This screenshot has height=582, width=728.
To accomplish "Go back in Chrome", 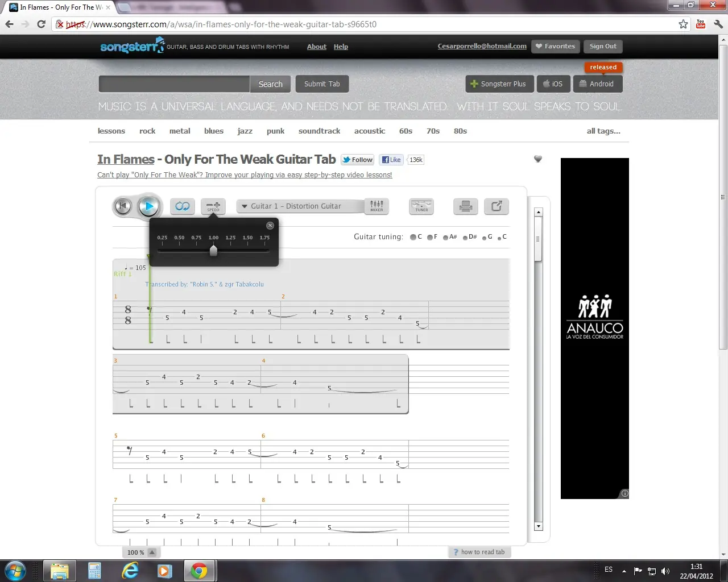I will (10, 24).
